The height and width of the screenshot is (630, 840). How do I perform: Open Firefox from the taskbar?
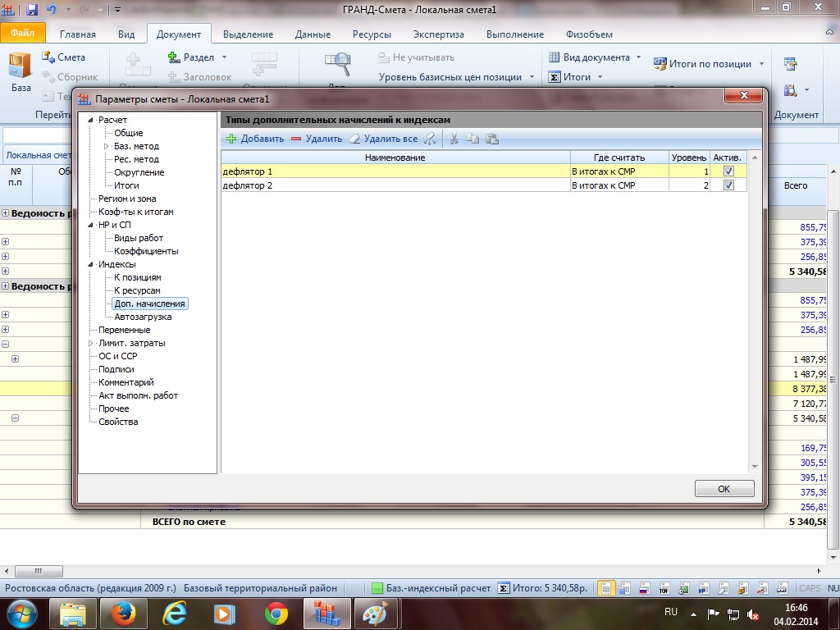(124, 614)
